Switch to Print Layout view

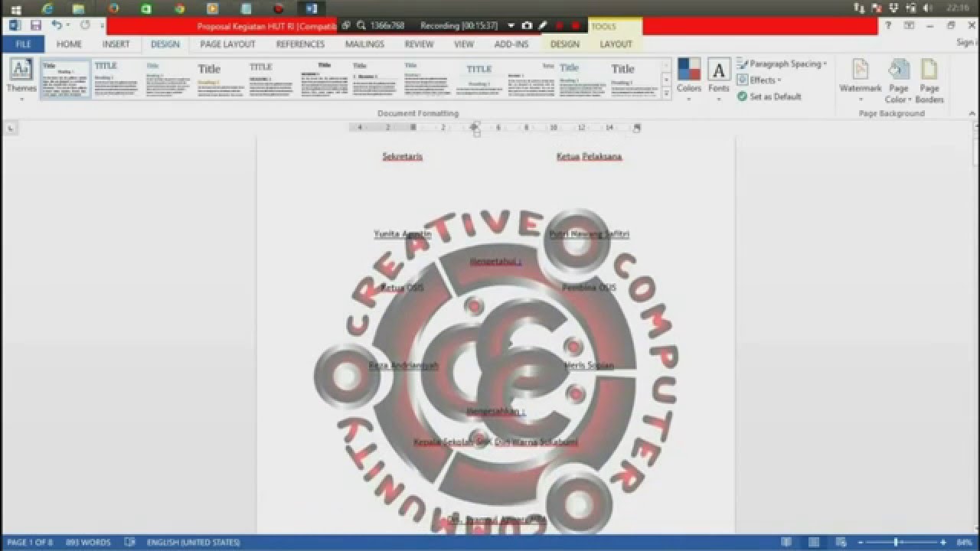tap(813, 543)
